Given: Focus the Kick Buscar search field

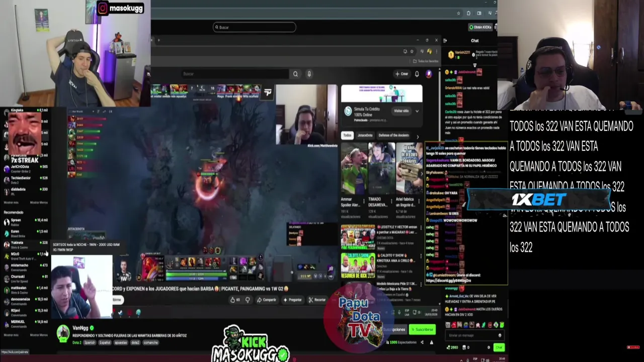Looking at the screenshot, I should (254, 27).
